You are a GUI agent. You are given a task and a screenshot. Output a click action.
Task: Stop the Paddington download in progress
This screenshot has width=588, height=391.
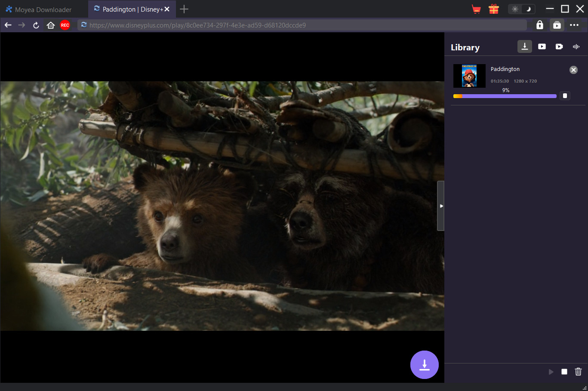point(565,96)
